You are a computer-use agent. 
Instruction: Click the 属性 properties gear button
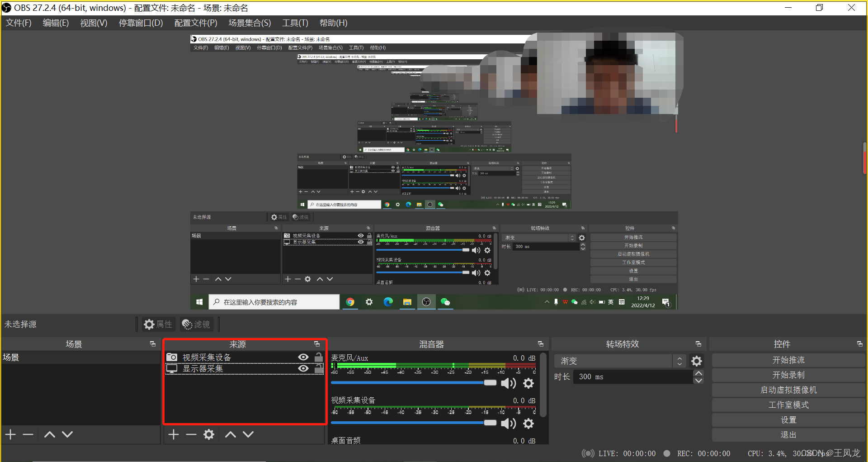(158, 324)
